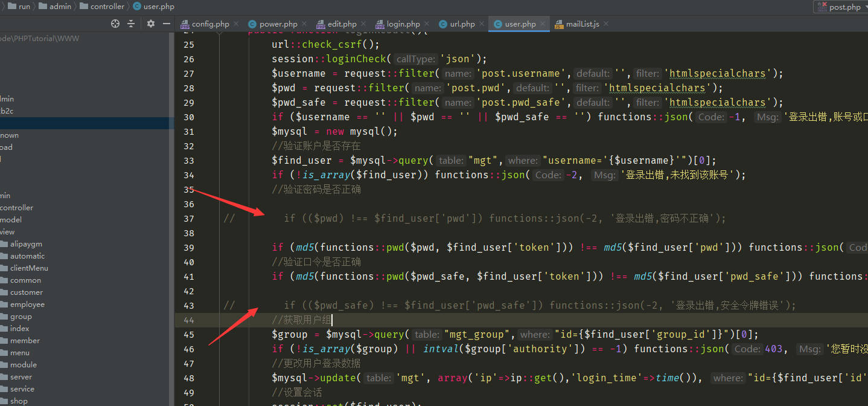The height and width of the screenshot is (406, 868).
Task: Click the '$find_user' variable on line 33
Action: click(x=302, y=161)
